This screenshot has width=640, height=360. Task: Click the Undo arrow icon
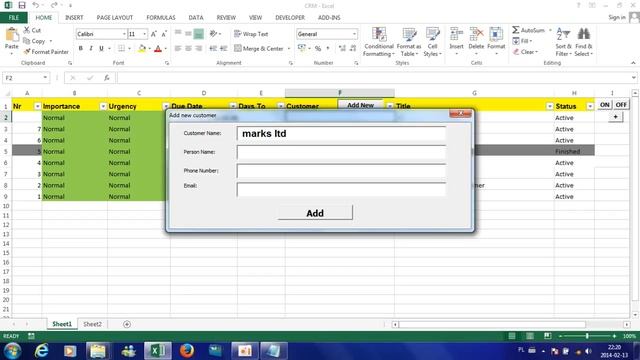(36, 5)
